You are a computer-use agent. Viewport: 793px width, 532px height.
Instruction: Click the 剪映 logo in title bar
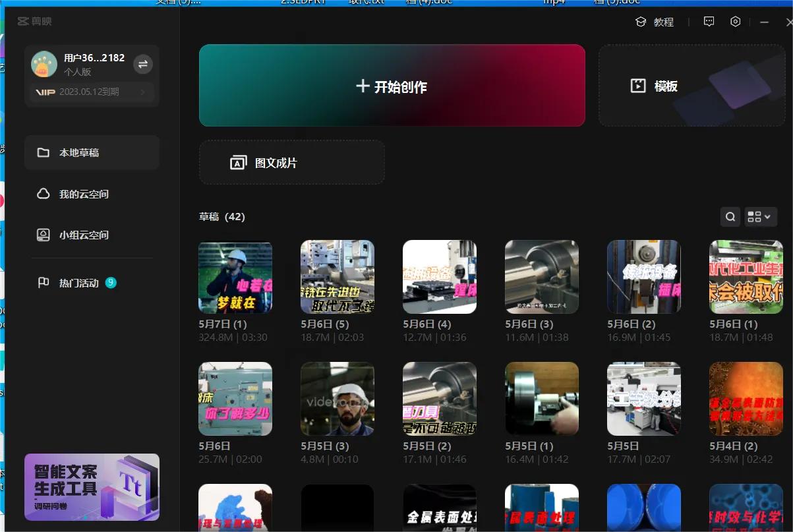tap(35, 22)
